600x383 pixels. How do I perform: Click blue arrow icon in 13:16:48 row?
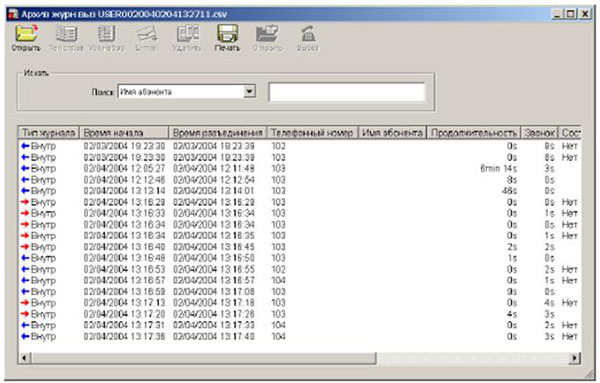coord(25,258)
